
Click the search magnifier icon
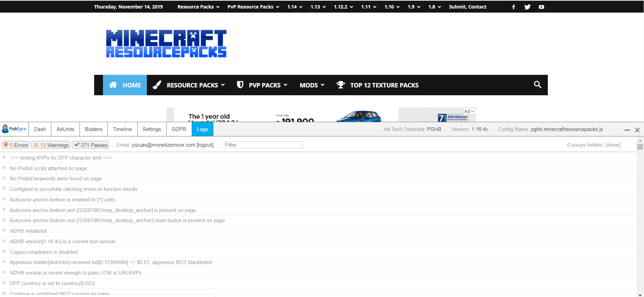pyautogui.click(x=537, y=85)
